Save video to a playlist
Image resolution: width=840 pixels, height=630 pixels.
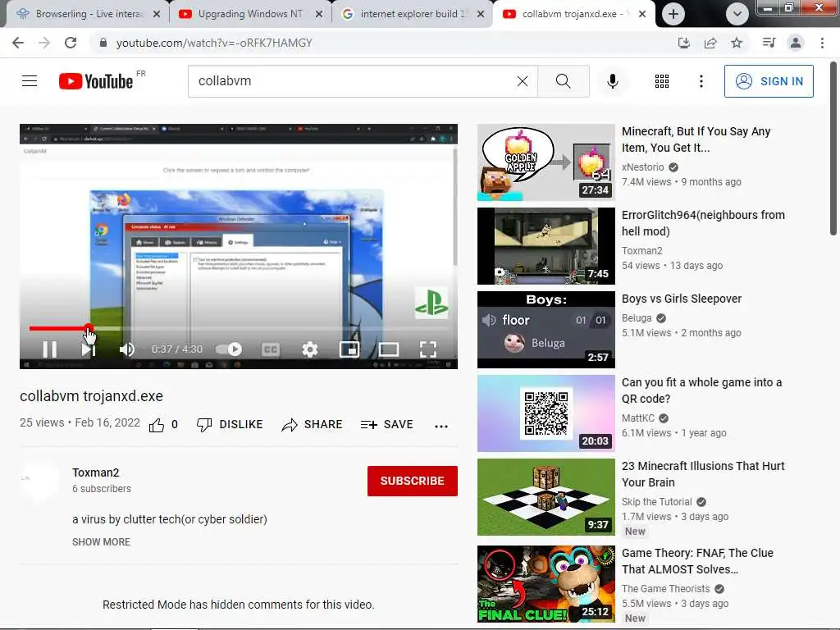coord(387,425)
